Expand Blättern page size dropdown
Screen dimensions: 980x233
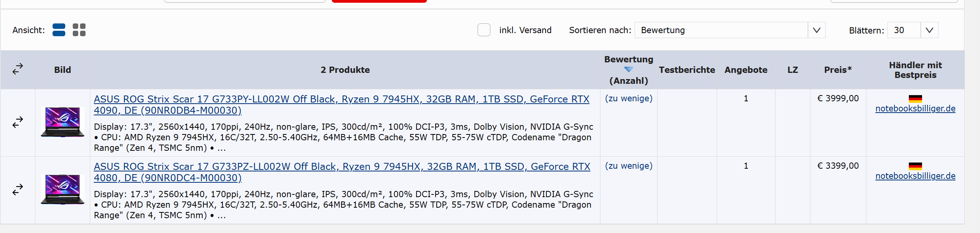pyautogui.click(x=913, y=30)
